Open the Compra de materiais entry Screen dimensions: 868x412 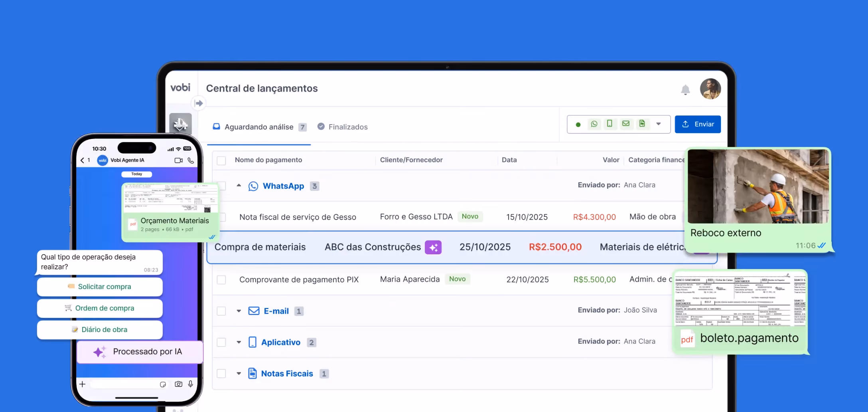260,247
